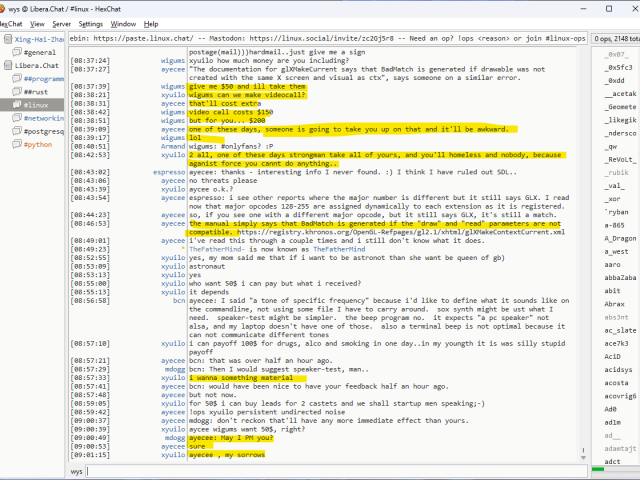640x480 pixels.
Task: Open the View menu
Action: (37, 23)
